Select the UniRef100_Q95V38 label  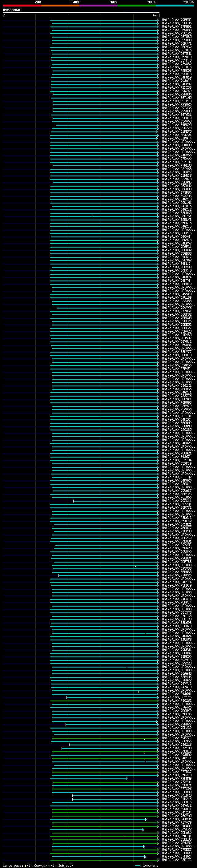[177, 568]
